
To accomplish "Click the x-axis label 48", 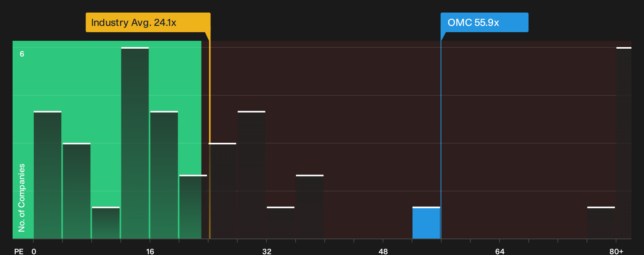I will coord(383,251).
